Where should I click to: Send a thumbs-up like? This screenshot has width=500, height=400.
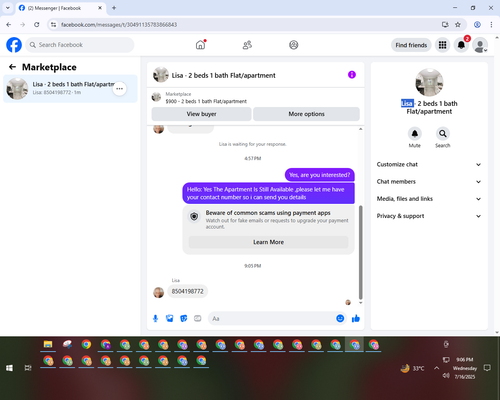[356, 318]
